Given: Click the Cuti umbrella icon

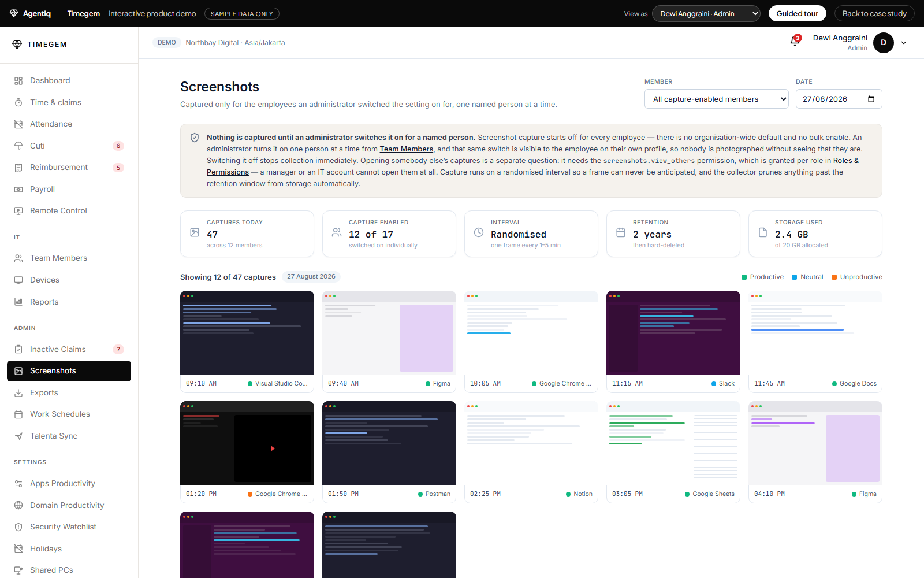Looking at the screenshot, I should click(x=18, y=146).
